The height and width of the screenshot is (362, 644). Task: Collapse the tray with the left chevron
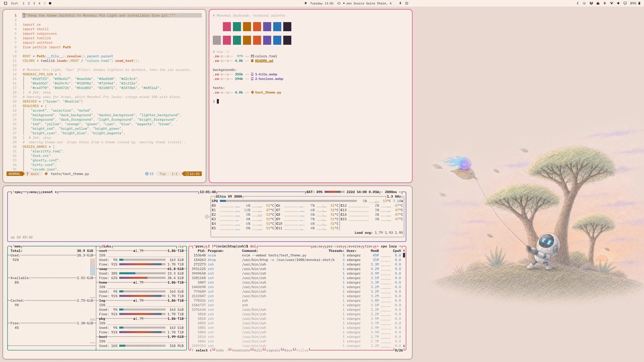[578, 3]
